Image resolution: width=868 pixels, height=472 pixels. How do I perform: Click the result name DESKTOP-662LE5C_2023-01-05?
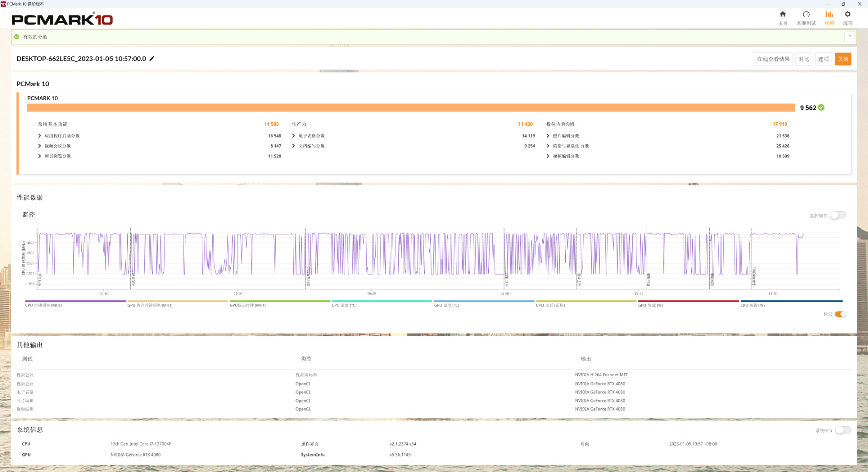pyautogui.click(x=81, y=59)
